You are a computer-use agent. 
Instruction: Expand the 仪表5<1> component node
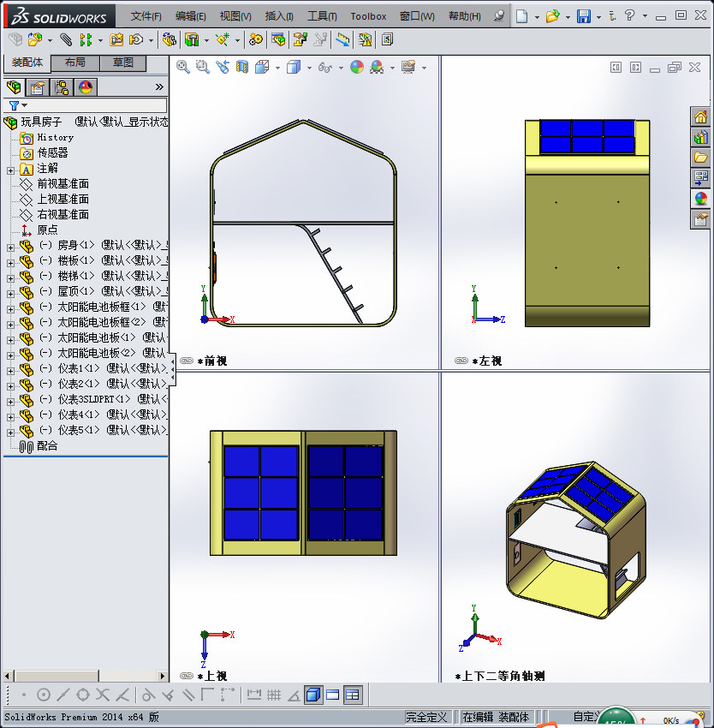point(10,433)
